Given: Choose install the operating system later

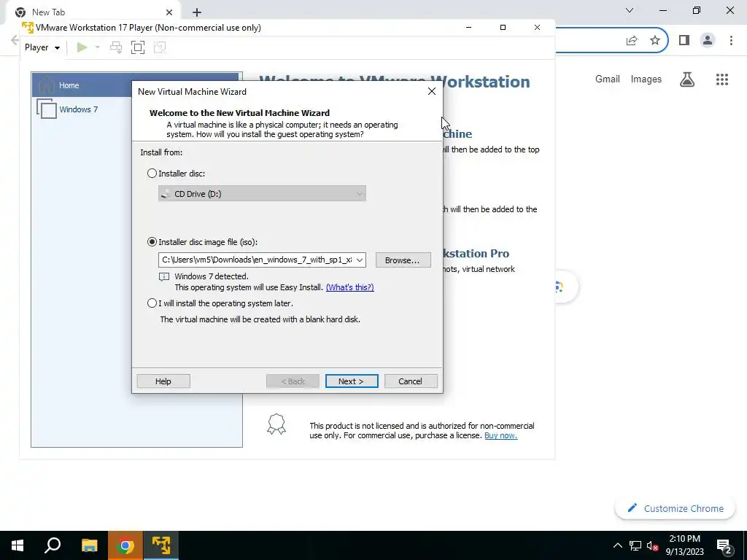Looking at the screenshot, I should click(152, 303).
